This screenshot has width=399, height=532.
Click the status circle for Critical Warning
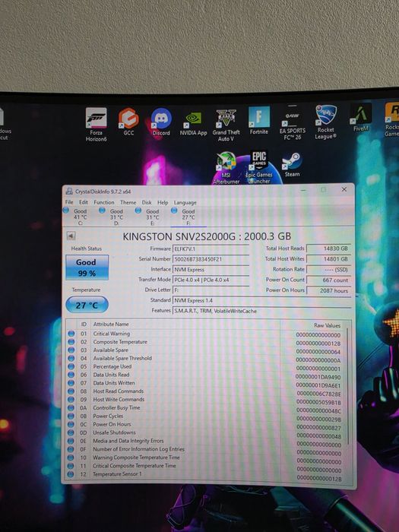tap(71, 334)
